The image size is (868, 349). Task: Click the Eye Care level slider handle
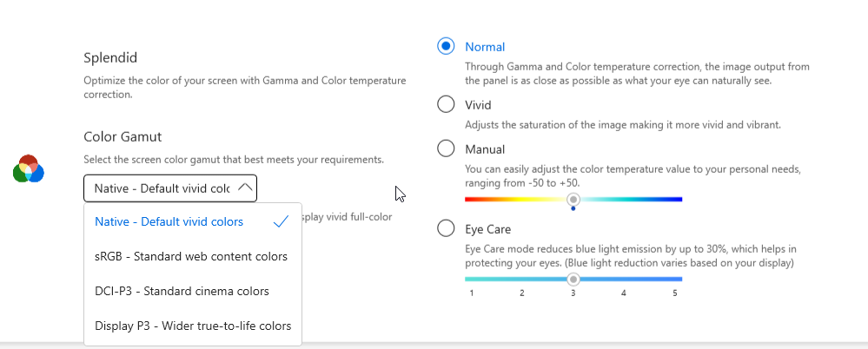coord(573,279)
